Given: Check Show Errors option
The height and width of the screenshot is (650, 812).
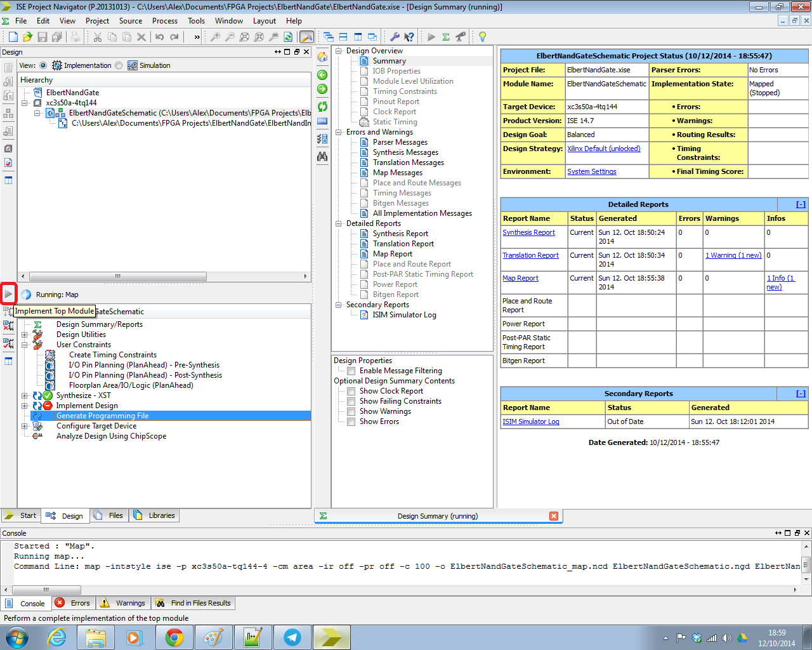Looking at the screenshot, I should point(351,422).
